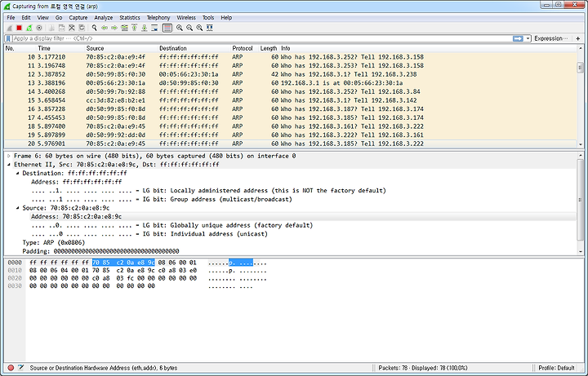Open the View menu
The height and width of the screenshot is (376, 588).
pos(42,18)
